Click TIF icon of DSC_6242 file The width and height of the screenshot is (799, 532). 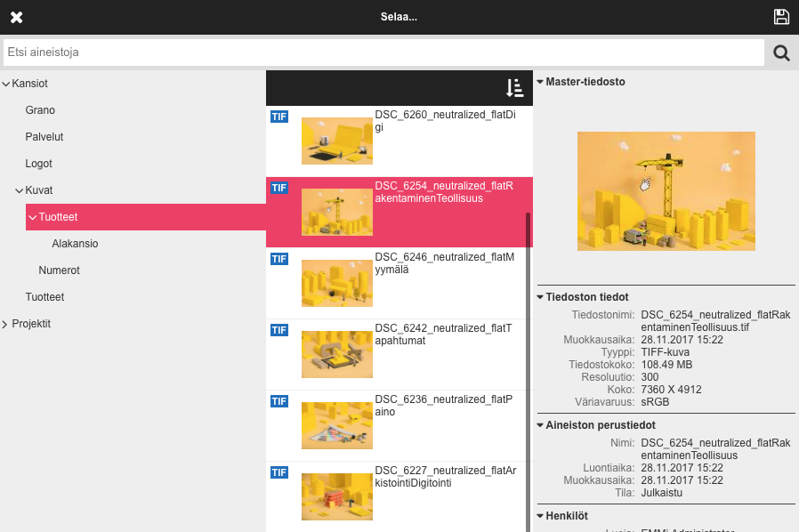click(x=279, y=330)
